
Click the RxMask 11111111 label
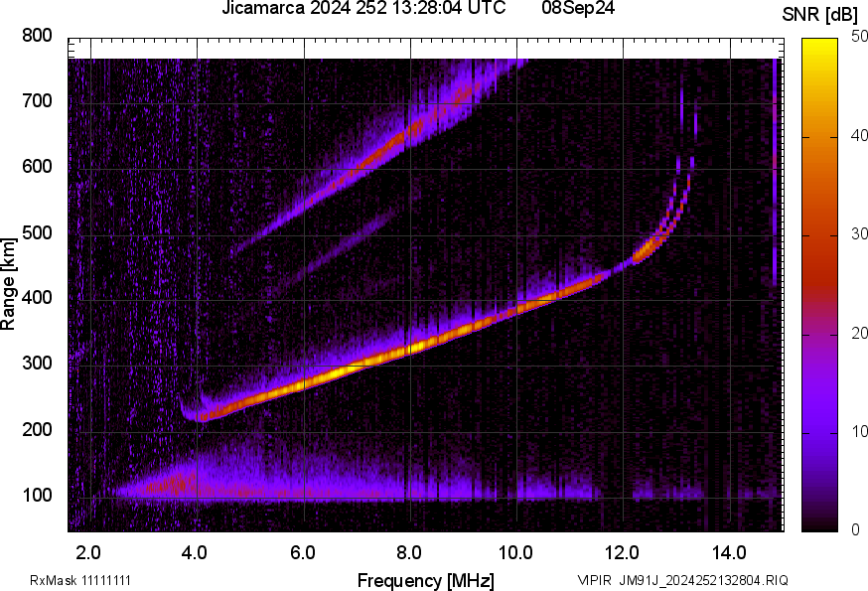click(x=80, y=580)
